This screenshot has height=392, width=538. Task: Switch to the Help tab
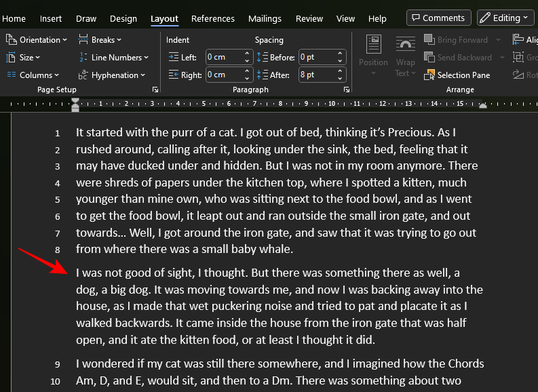click(377, 18)
